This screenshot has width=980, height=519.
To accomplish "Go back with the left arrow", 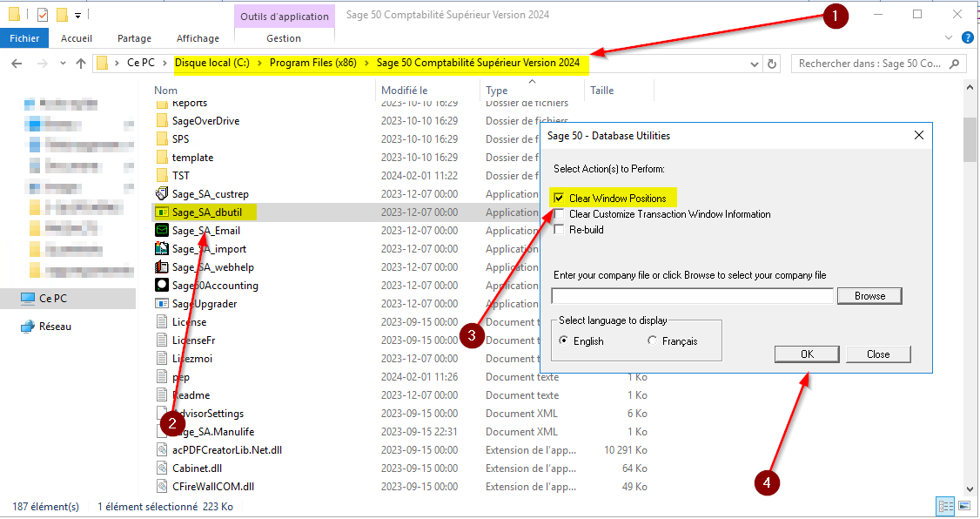I will (17, 64).
